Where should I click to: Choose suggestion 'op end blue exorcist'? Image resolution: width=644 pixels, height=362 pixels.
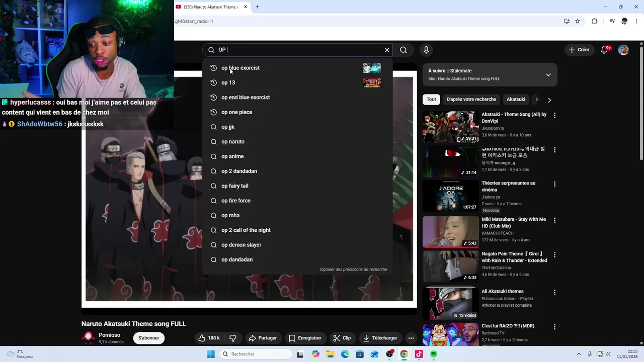pyautogui.click(x=297, y=98)
